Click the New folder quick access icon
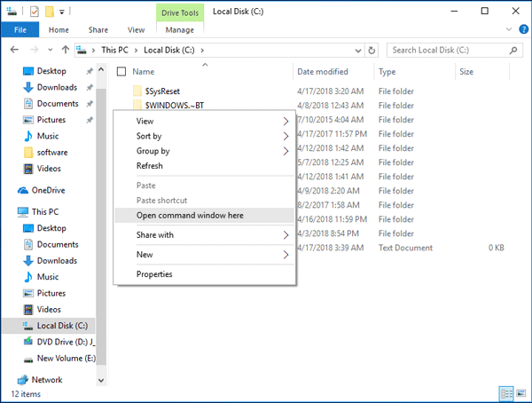 [x=50, y=12]
